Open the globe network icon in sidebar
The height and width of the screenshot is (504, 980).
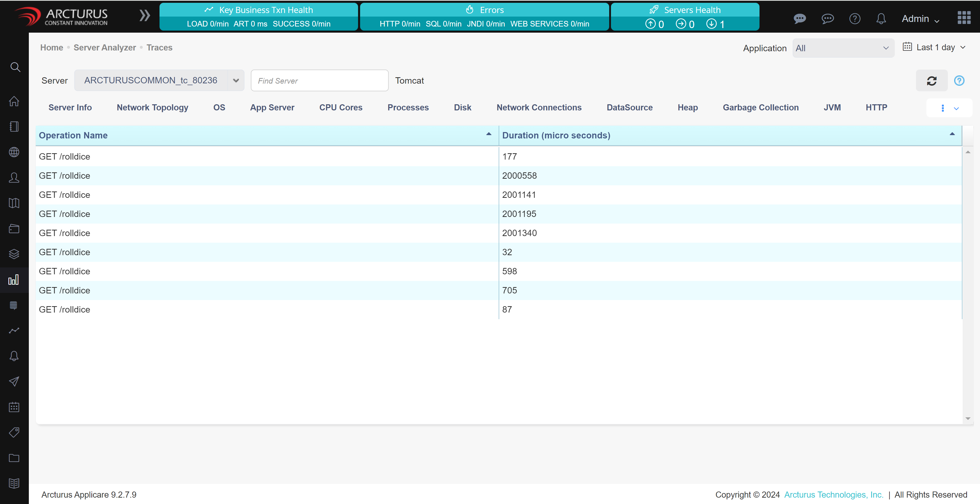[15, 152]
